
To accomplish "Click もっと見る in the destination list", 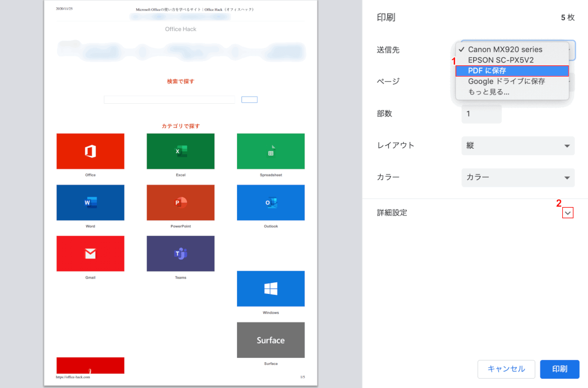I will [485, 91].
